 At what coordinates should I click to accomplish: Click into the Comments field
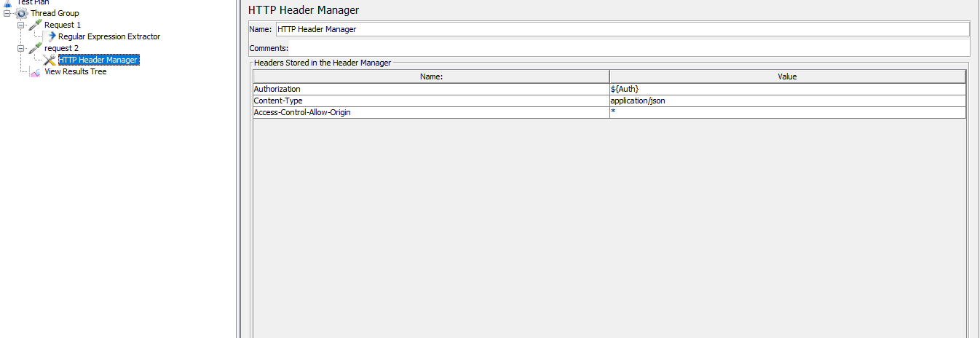pyautogui.click(x=631, y=48)
